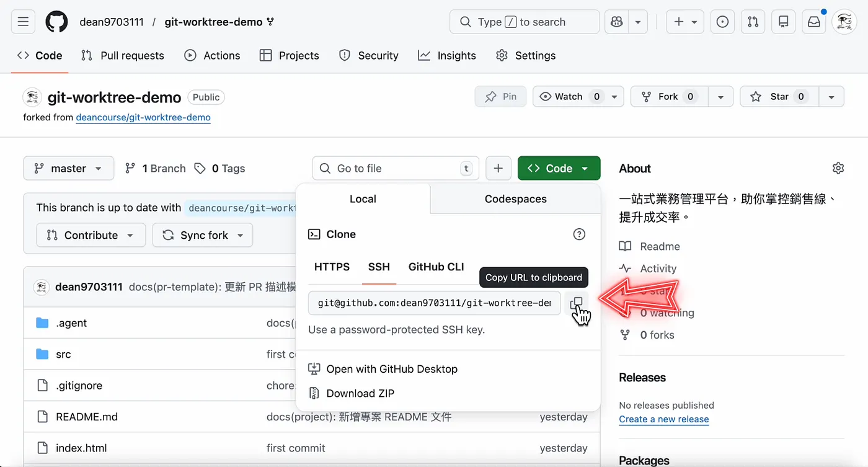Viewport: 868px width, 467px height.
Task: Open the Pull requests tab
Action: (x=123, y=55)
